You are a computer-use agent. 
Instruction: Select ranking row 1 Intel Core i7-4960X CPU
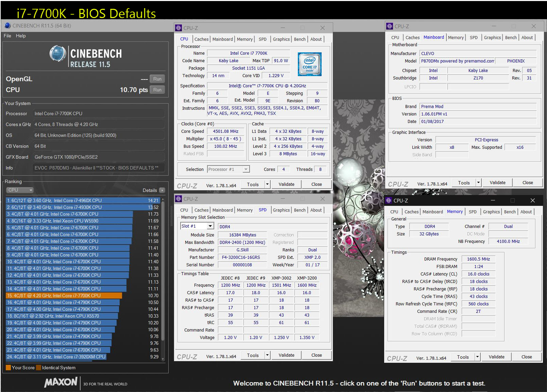tap(83, 200)
